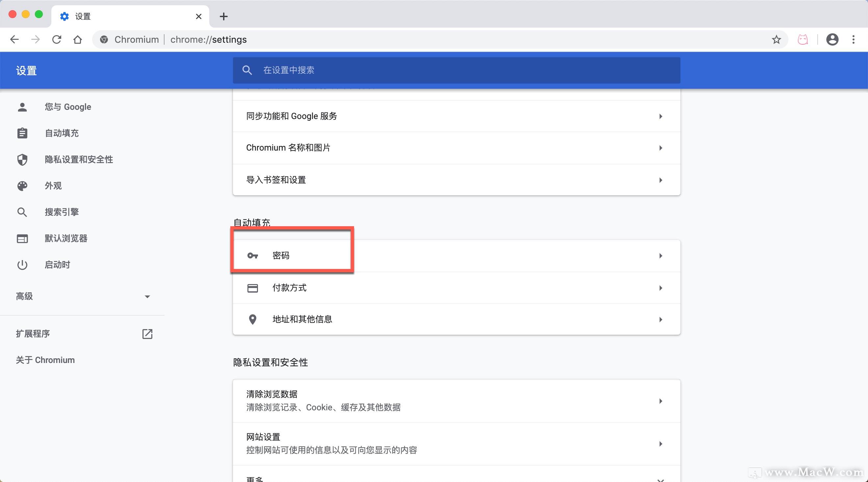Click the browser window icon beside 默认浏览器
The image size is (868, 482).
pos(22,239)
